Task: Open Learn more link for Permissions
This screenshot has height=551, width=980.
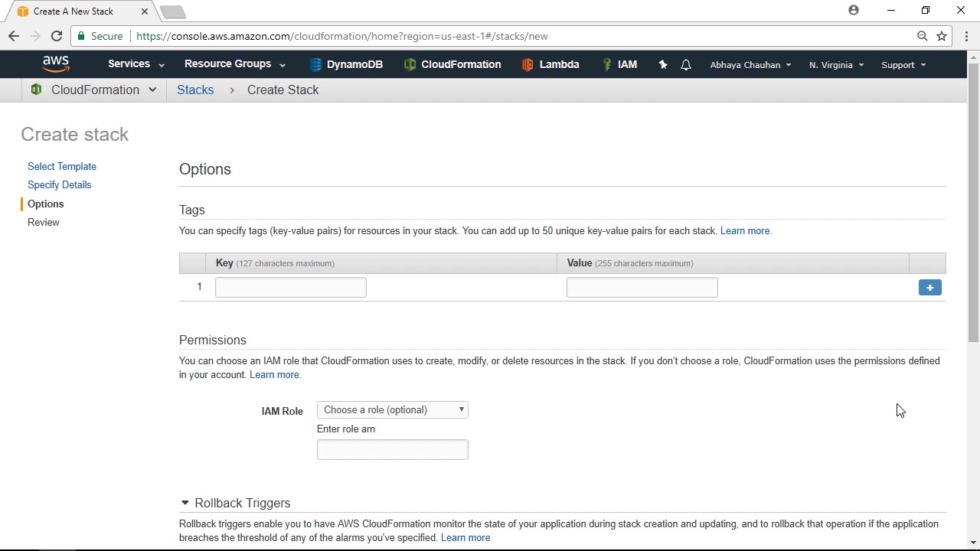Action: click(x=275, y=374)
